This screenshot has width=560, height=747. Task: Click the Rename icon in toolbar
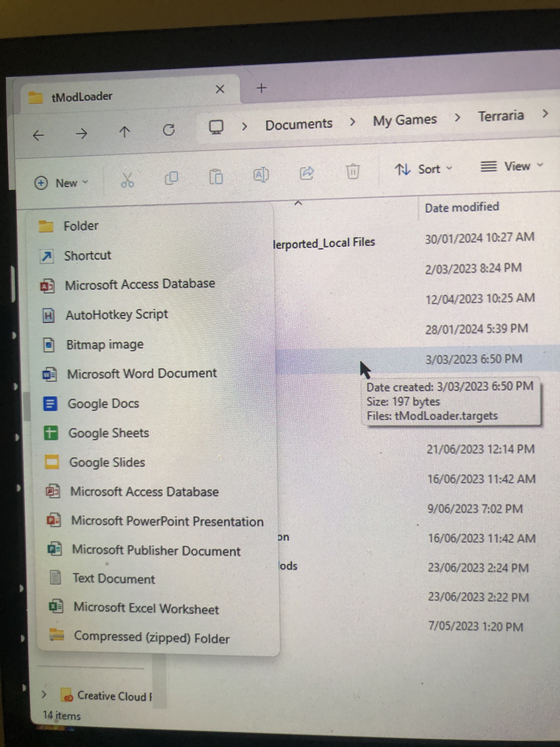pos(261,175)
